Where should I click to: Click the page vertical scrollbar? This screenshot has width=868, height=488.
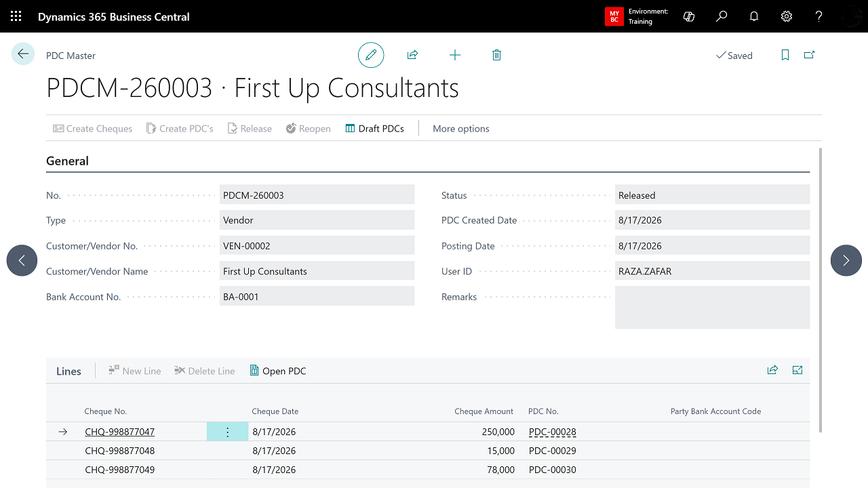pos(821,290)
